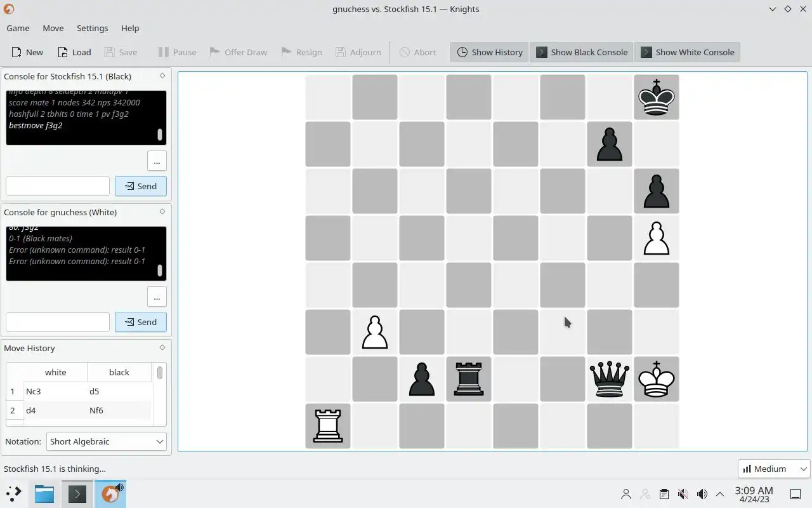Click the black pawn on g7
812x508 pixels.
[610, 144]
